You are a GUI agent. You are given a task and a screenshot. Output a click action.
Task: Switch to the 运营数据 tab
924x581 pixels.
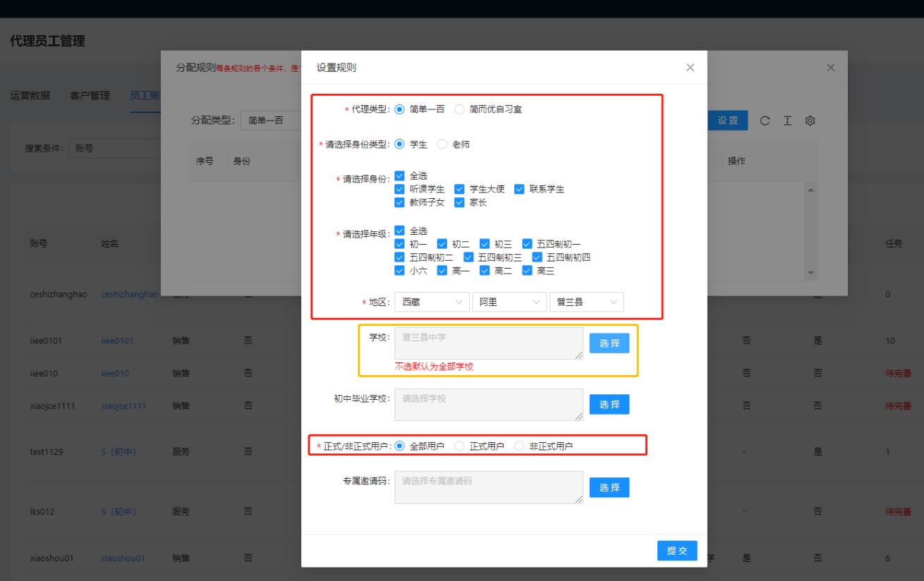pos(30,95)
